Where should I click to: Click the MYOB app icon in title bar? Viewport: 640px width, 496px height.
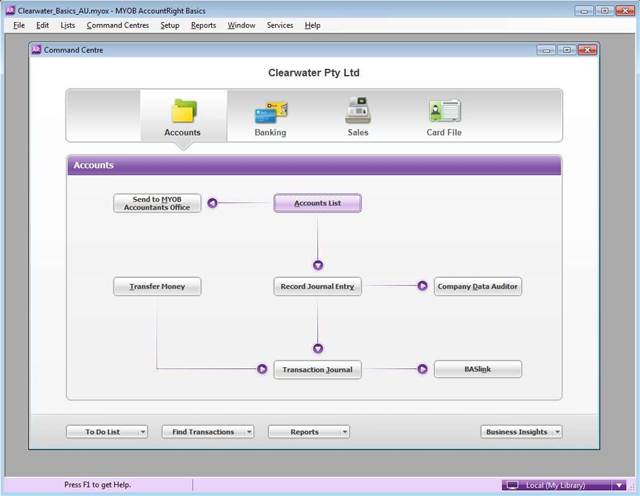point(10,10)
